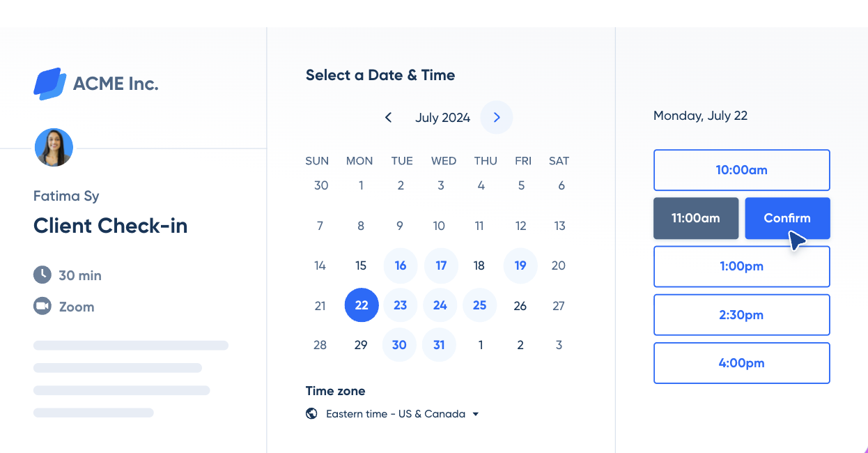Click the Client Check-in event title
868x453 pixels.
(x=110, y=226)
